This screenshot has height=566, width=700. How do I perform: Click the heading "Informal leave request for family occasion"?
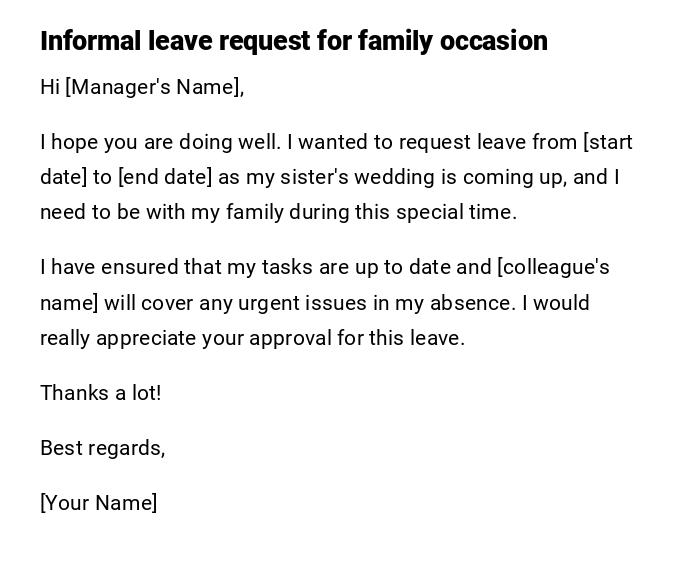pos(293,41)
